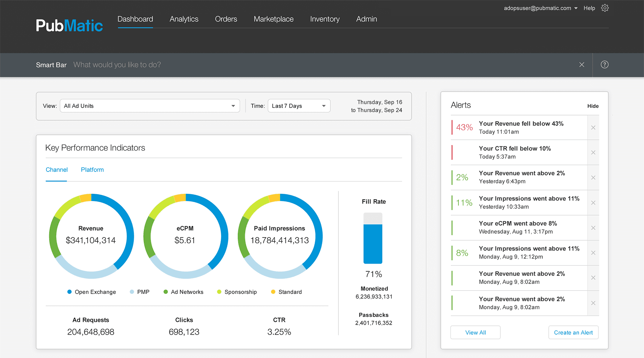
Task: Dismiss the 'eCPM went above 8%' alert
Action: (593, 228)
